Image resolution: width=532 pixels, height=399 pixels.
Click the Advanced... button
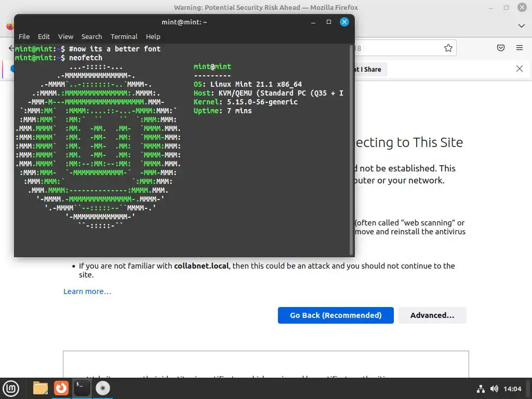[432, 315]
